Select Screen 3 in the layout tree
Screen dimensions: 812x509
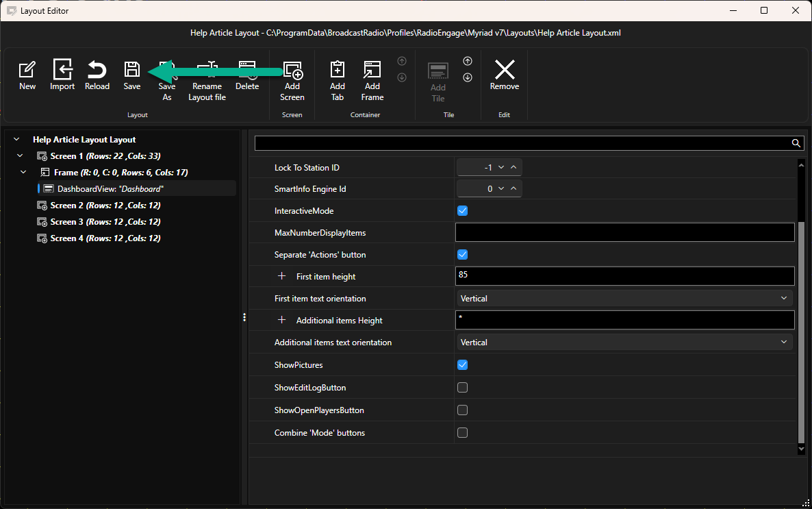tap(99, 222)
